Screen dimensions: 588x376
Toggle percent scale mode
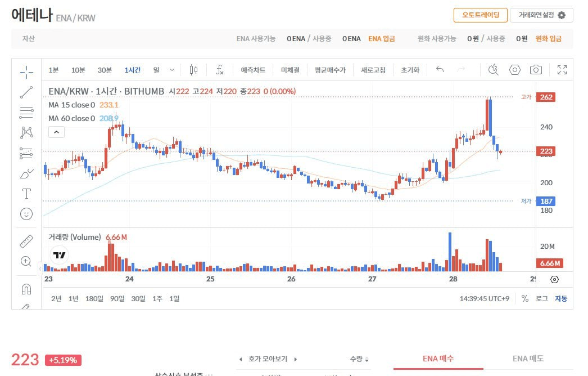[525, 299]
